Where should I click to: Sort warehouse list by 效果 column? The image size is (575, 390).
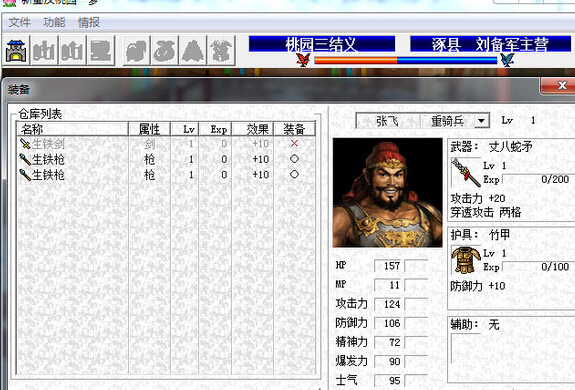coord(253,129)
